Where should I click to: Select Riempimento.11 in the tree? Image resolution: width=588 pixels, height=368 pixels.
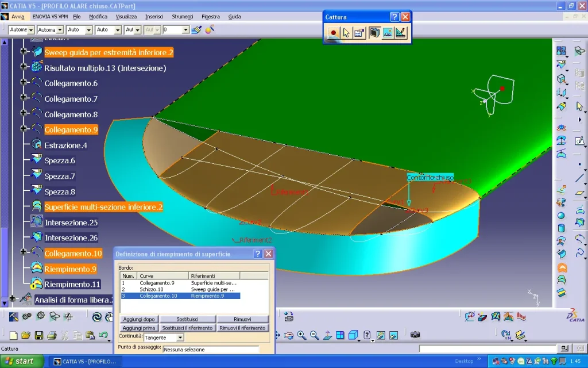click(72, 284)
